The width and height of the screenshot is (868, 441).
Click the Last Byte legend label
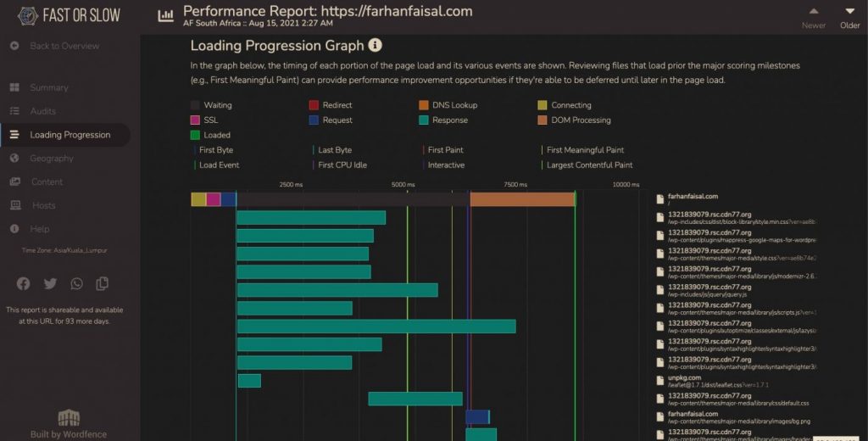pos(334,150)
